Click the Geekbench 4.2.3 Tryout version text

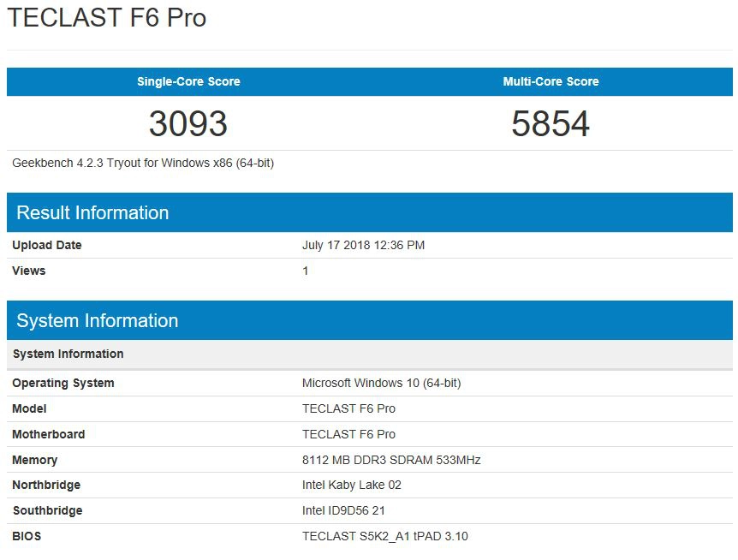pos(143,163)
